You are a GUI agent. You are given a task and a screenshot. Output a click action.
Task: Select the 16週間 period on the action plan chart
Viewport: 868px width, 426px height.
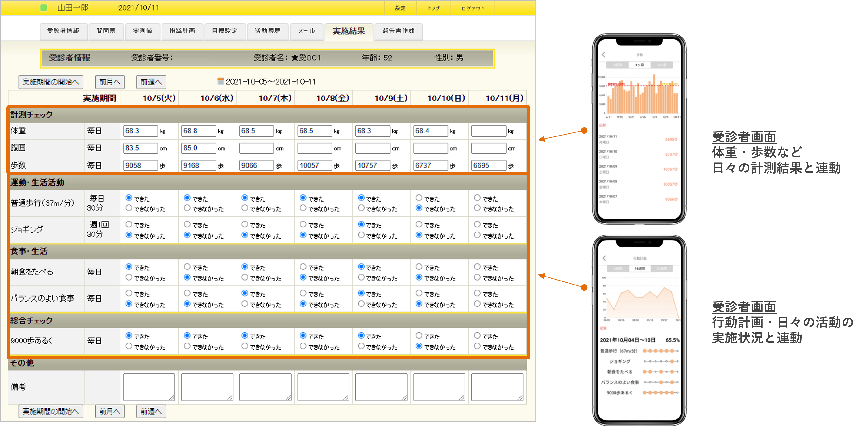point(640,268)
